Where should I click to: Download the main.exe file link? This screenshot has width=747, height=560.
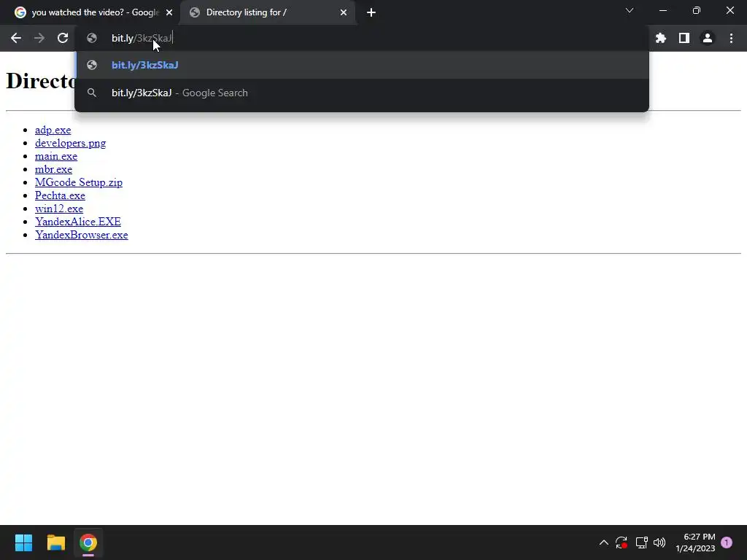coord(56,156)
